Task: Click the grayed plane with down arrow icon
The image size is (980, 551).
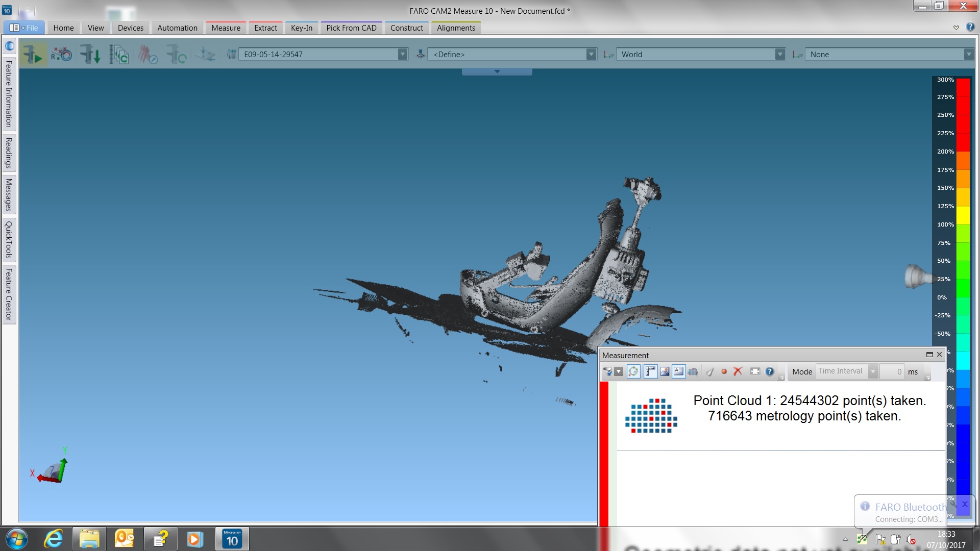Action: (x=205, y=54)
